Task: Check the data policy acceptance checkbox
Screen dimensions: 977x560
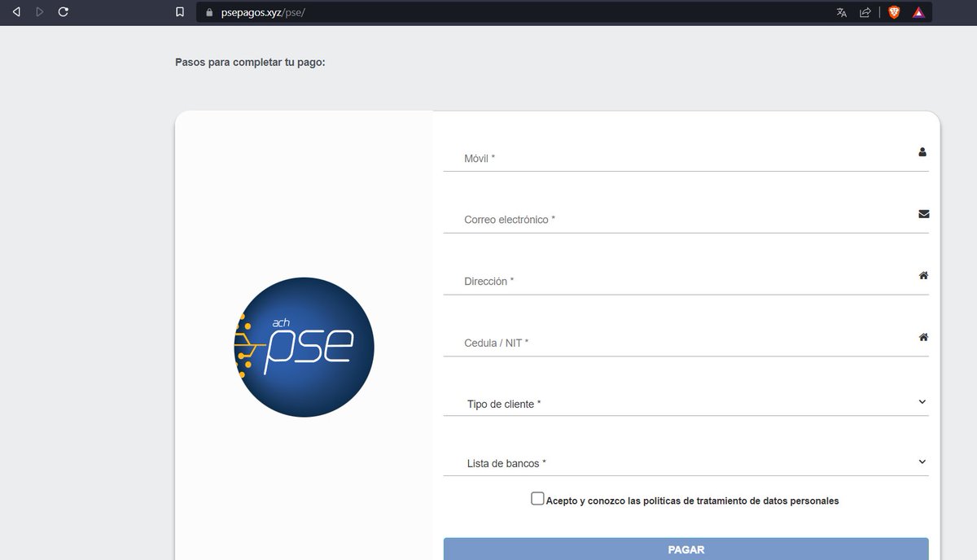Action: 537,499
